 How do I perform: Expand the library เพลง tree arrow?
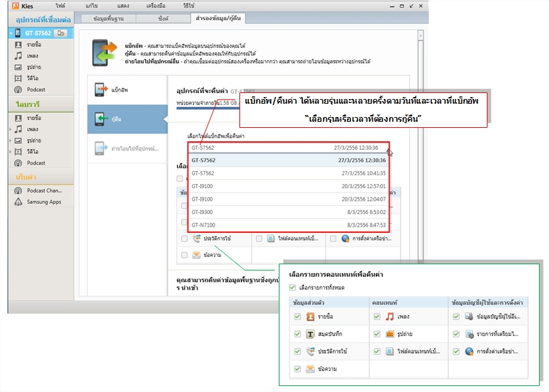pos(11,129)
